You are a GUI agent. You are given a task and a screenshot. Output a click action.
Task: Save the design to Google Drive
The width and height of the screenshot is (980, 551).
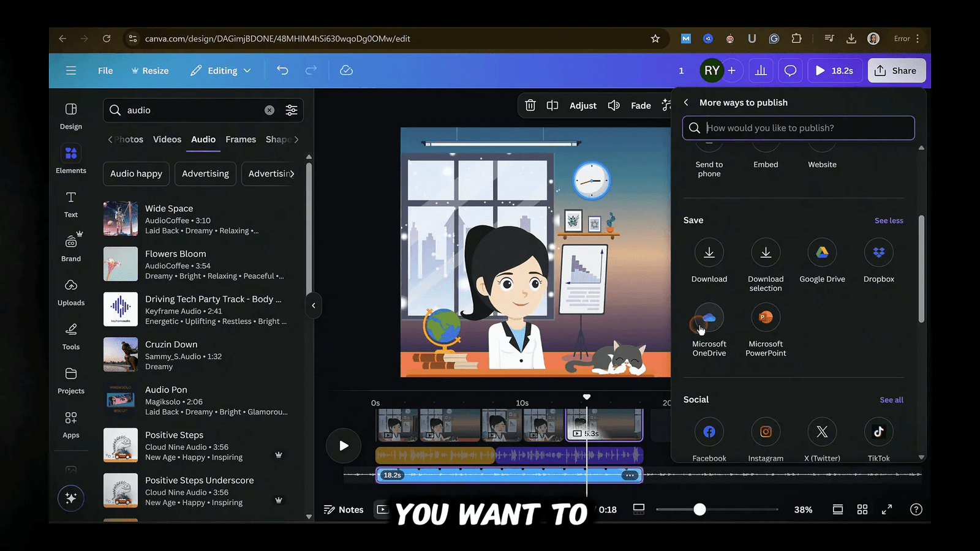[x=822, y=252]
